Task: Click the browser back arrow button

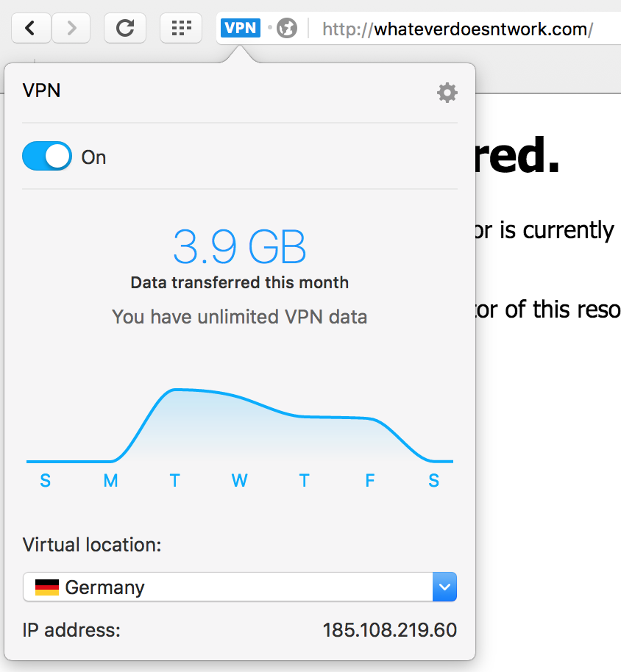Action: point(30,28)
